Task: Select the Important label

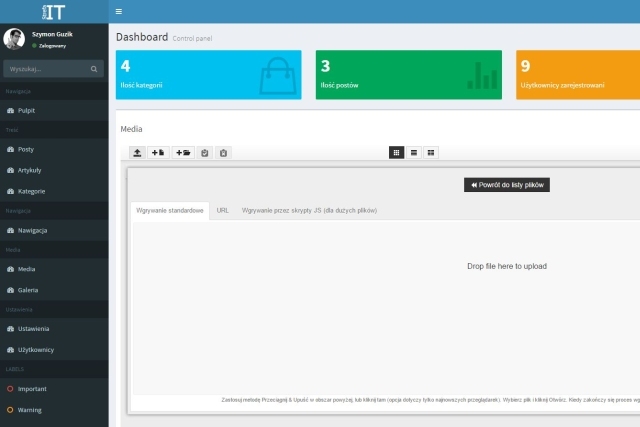Action: click(54, 389)
